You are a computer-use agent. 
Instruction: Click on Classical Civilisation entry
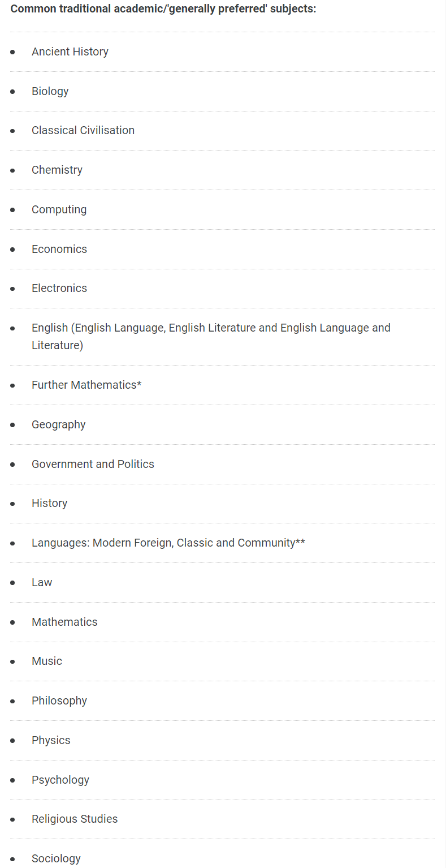[83, 130]
